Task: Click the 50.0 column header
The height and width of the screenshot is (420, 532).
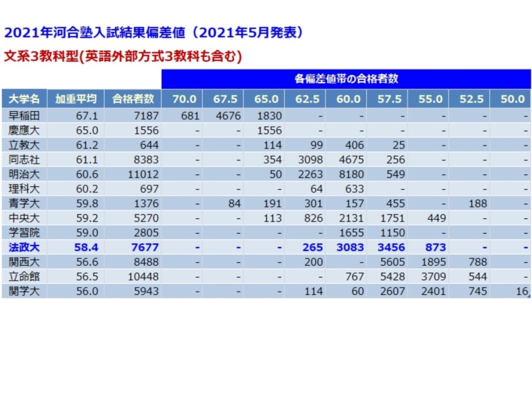Action: click(x=511, y=99)
